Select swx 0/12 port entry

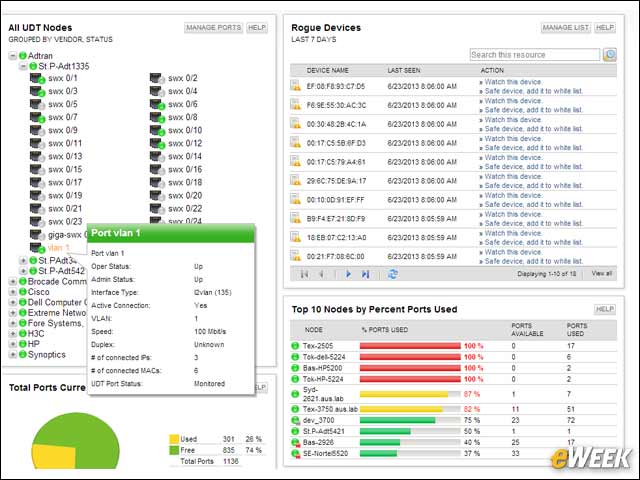185,144
